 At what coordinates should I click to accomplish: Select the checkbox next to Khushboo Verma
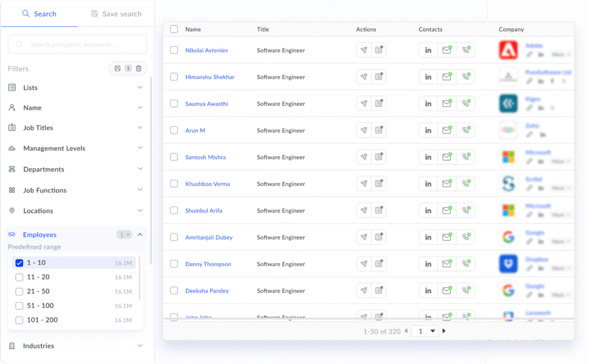coord(174,184)
